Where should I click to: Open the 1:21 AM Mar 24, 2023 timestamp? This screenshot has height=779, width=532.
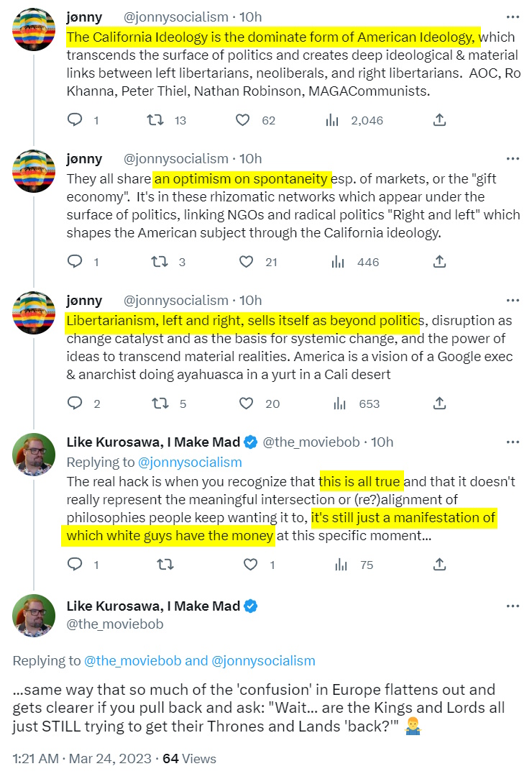pos(82,758)
